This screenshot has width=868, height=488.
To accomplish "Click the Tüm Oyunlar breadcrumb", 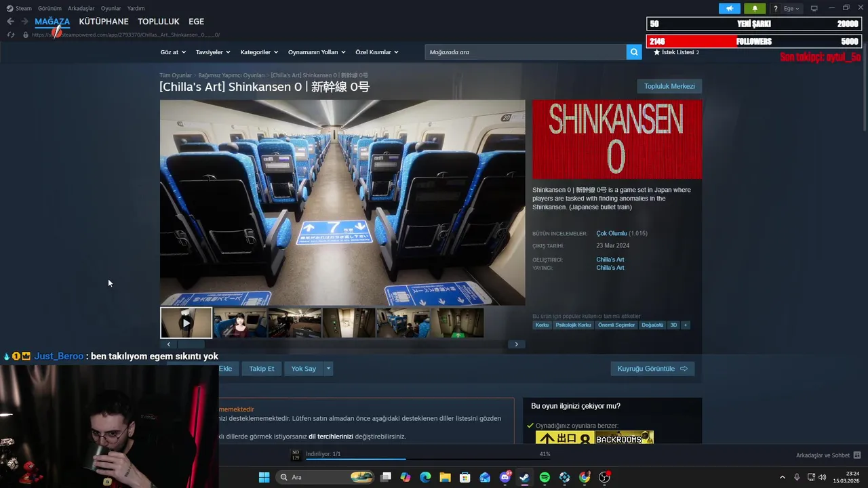I will click(x=176, y=75).
